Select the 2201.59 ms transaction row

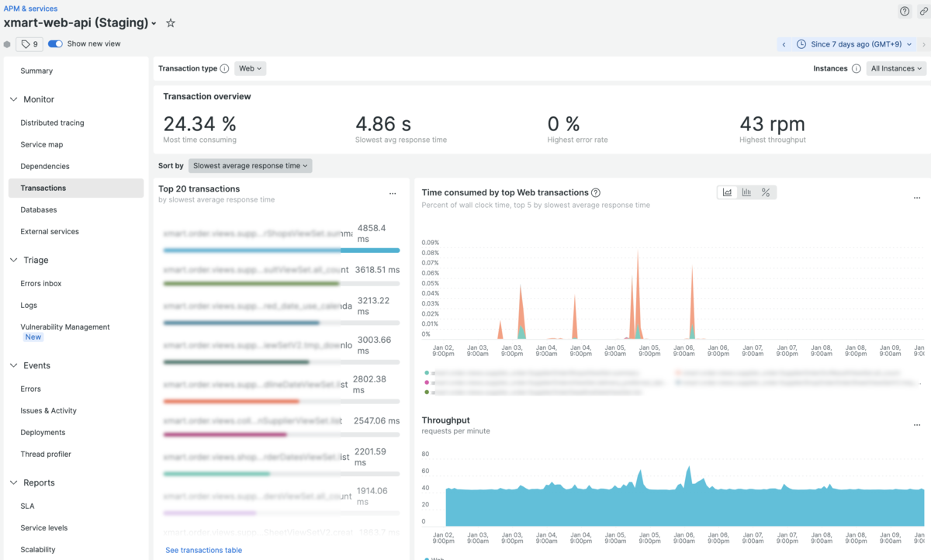click(x=281, y=461)
